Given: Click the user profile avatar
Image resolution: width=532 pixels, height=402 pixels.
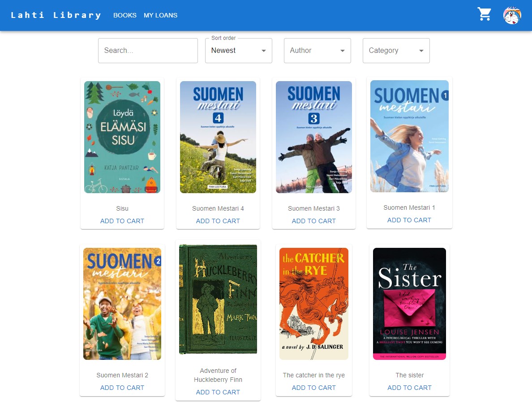Looking at the screenshot, I should point(512,15).
